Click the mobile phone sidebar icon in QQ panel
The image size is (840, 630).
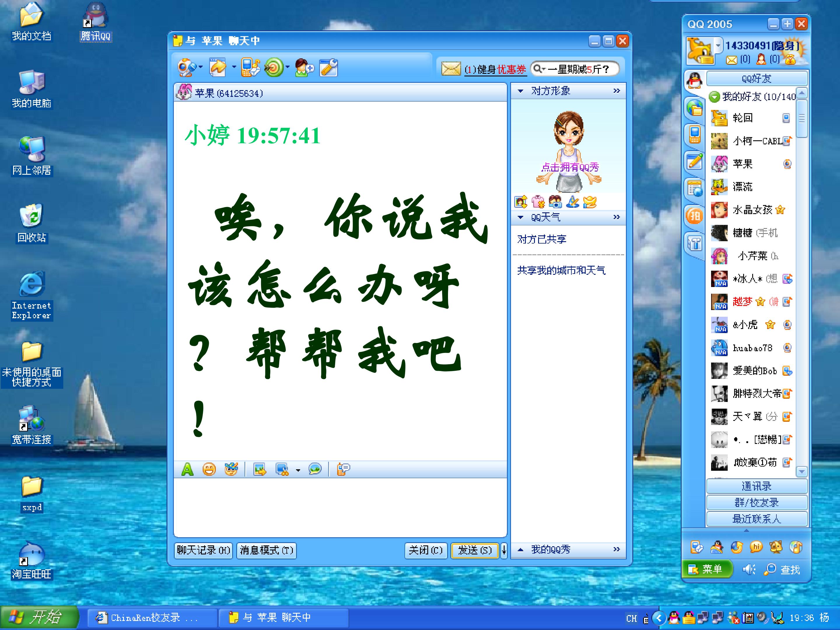pyautogui.click(x=694, y=134)
